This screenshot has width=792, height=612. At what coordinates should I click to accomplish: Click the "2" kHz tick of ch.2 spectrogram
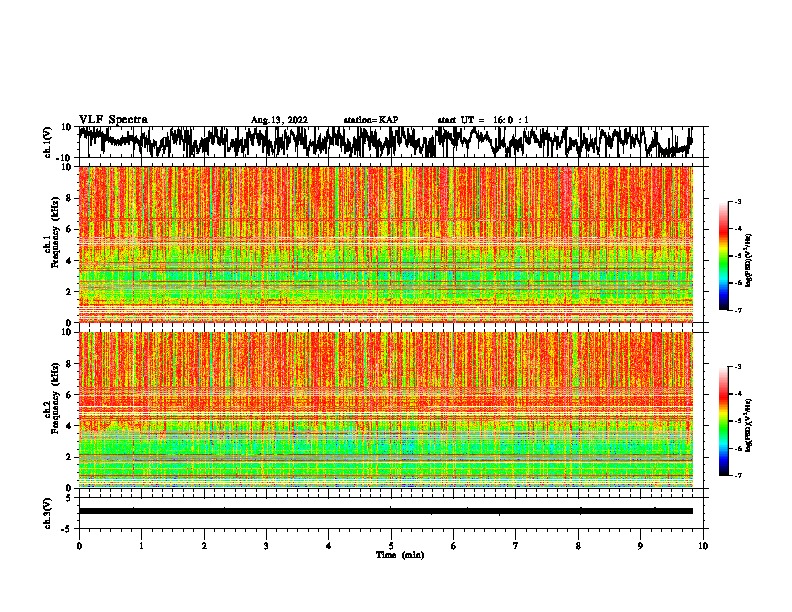coord(69,457)
